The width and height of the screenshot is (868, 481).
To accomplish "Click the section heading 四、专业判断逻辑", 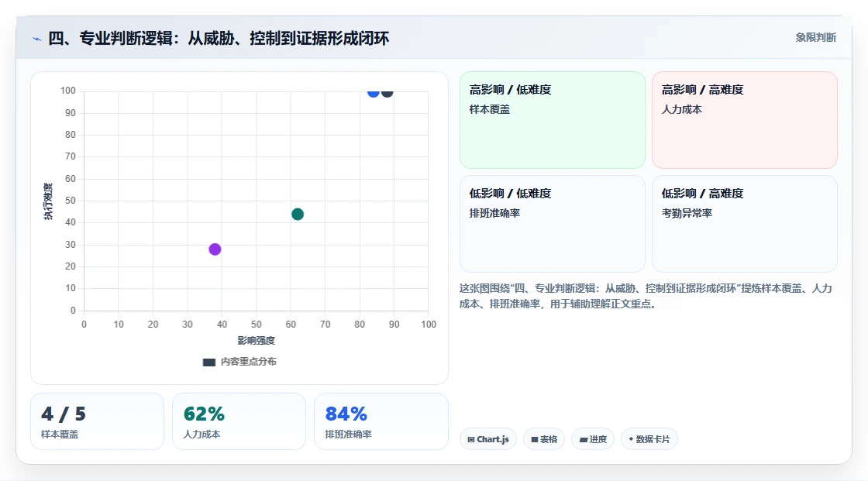I will (219, 38).
